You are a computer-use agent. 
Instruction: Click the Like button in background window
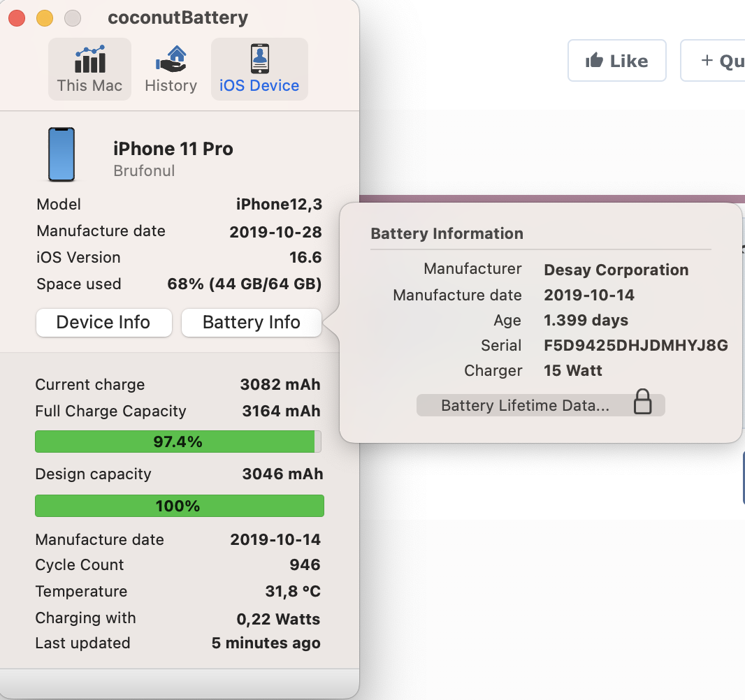pyautogui.click(x=616, y=61)
